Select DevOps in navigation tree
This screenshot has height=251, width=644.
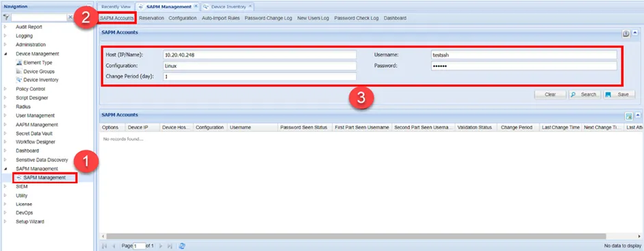tap(24, 213)
